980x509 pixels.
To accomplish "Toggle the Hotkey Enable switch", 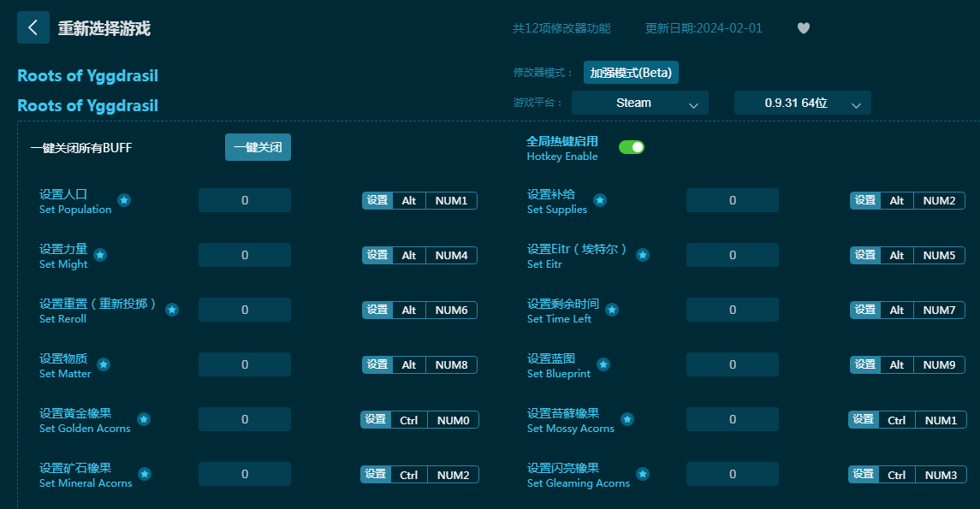I will tap(632, 147).
